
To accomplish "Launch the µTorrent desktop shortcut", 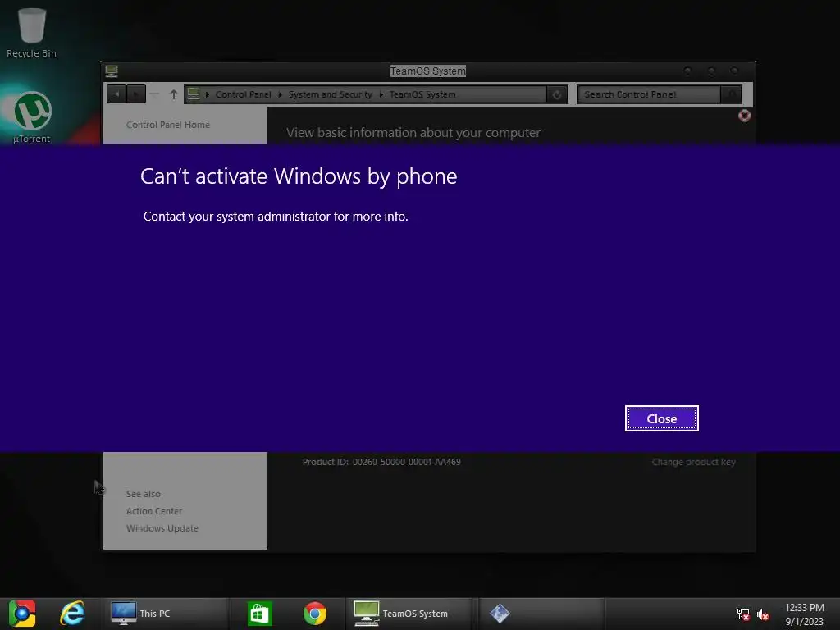I will pos(32,118).
